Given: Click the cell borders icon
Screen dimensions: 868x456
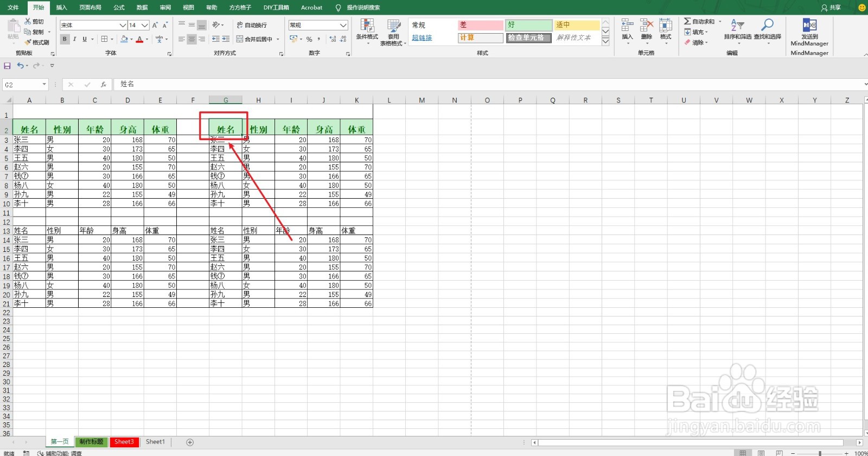Looking at the screenshot, I should [x=105, y=39].
